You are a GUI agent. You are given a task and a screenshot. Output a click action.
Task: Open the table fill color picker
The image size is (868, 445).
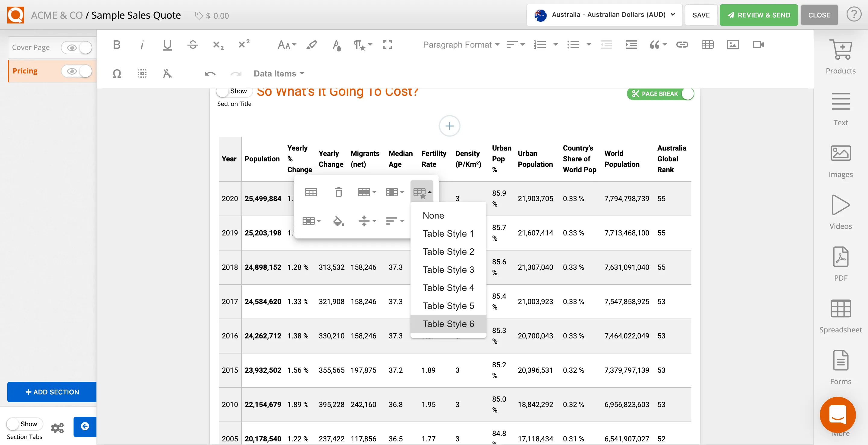click(x=338, y=221)
